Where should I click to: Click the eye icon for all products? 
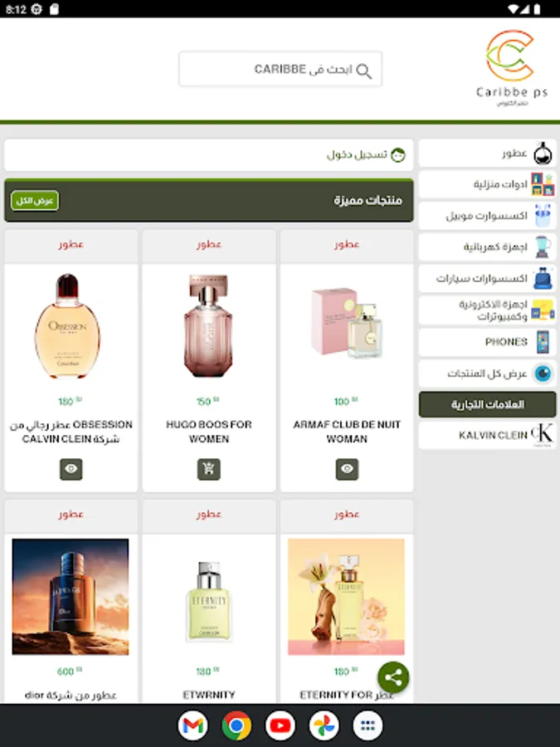tap(543, 373)
